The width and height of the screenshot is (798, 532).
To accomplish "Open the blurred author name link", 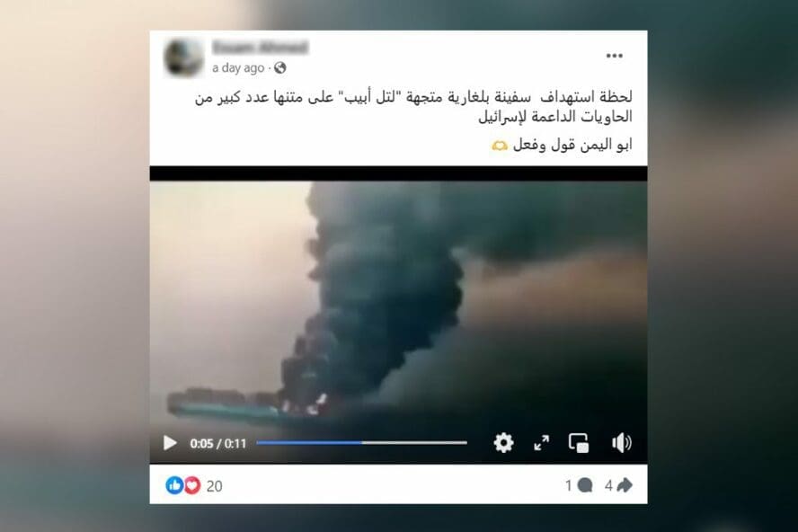I will pyautogui.click(x=260, y=48).
